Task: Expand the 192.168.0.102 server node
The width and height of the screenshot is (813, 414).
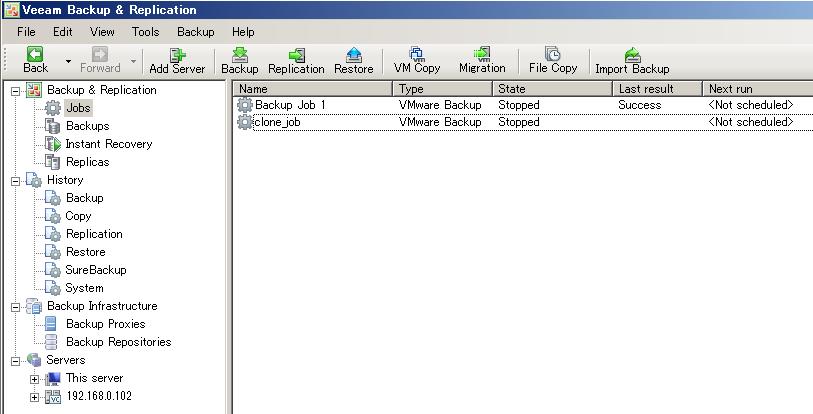Action: 34,397
